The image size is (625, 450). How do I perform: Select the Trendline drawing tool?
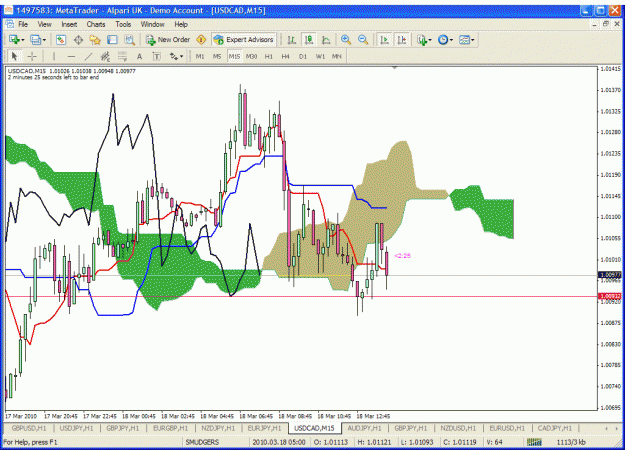tap(88, 56)
